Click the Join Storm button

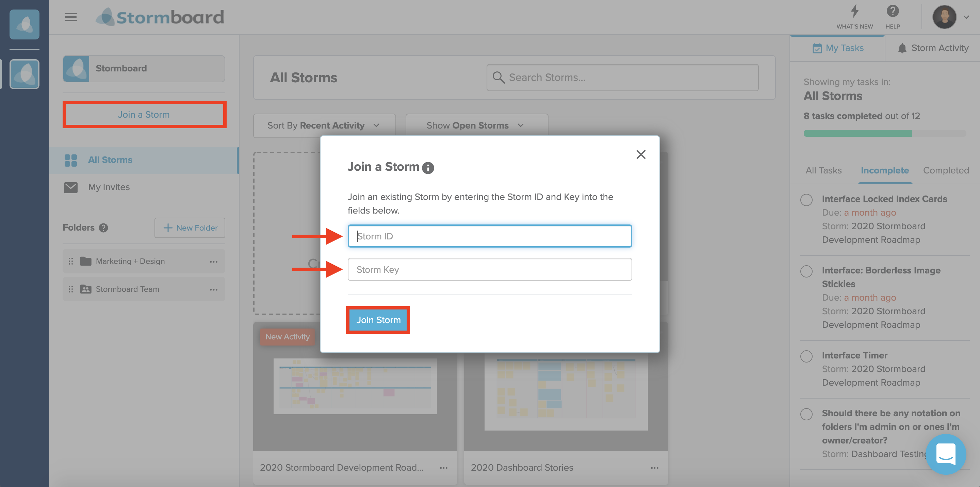tap(378, 319)
